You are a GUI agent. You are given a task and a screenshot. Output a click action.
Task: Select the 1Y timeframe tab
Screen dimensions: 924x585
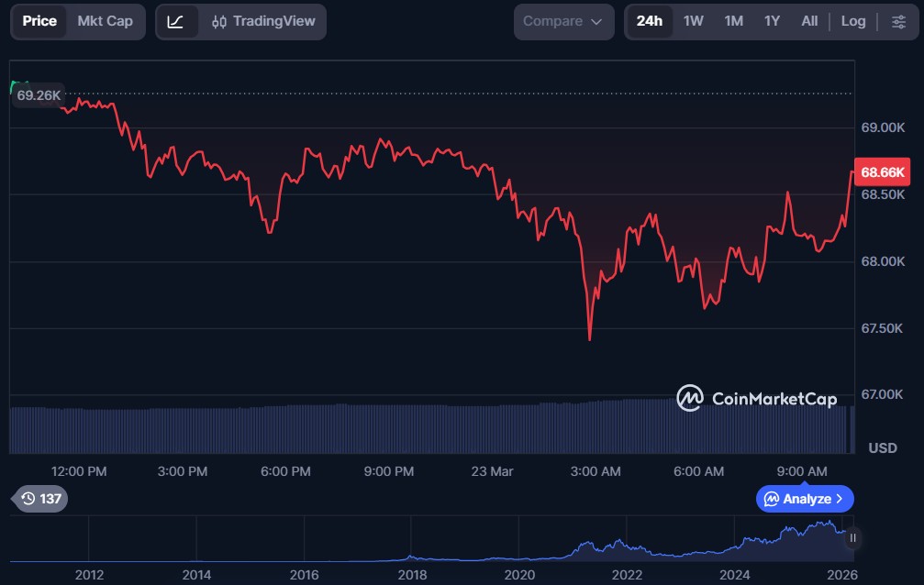(772, 20)
